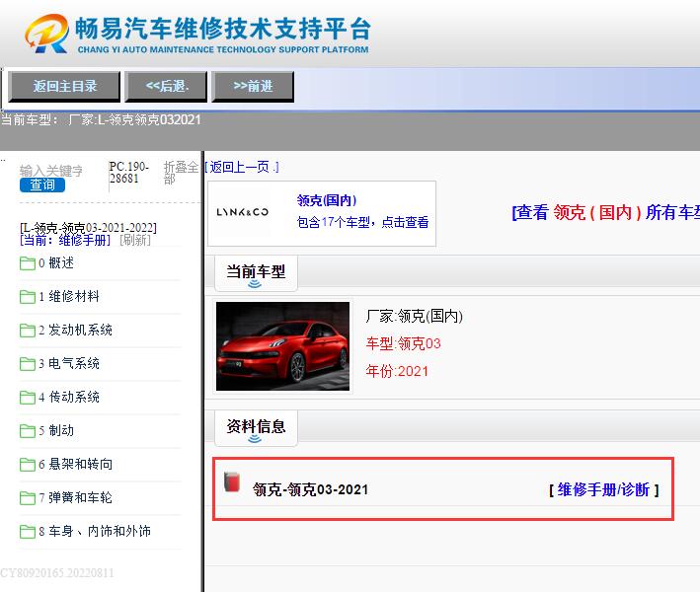The height and width of the screenshot is (592, 700).
Task: Click 当前：维修手册 link
Action: 65,241
